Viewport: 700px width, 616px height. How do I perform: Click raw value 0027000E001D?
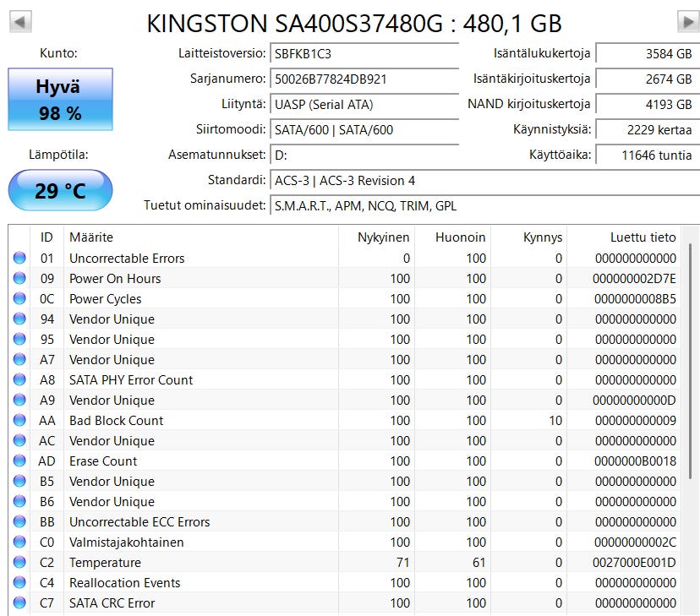pyautogui.click(x=634, y=563)
